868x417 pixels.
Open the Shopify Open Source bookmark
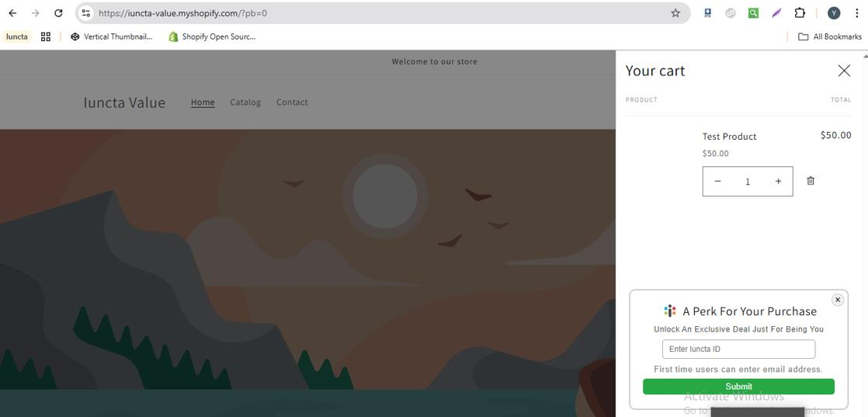point(211,36)
